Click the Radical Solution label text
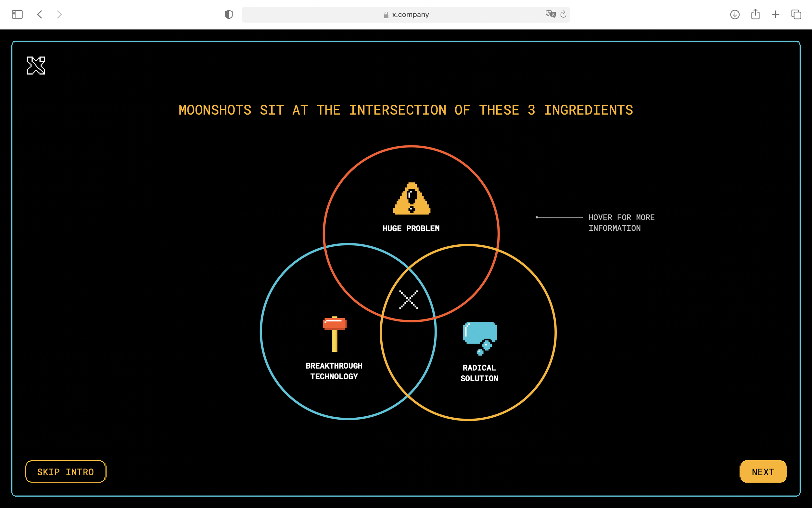The image size is (812, 508). tap(479, 373)
